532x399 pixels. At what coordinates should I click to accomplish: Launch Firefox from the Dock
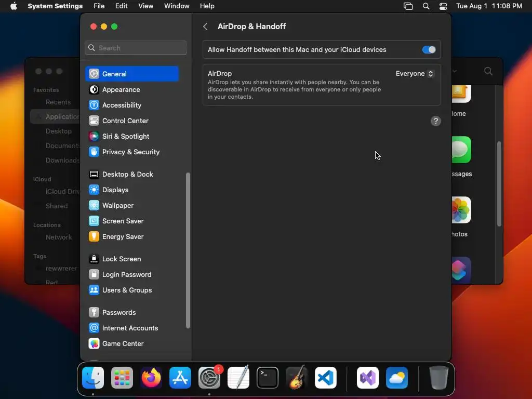click(151, 378)
